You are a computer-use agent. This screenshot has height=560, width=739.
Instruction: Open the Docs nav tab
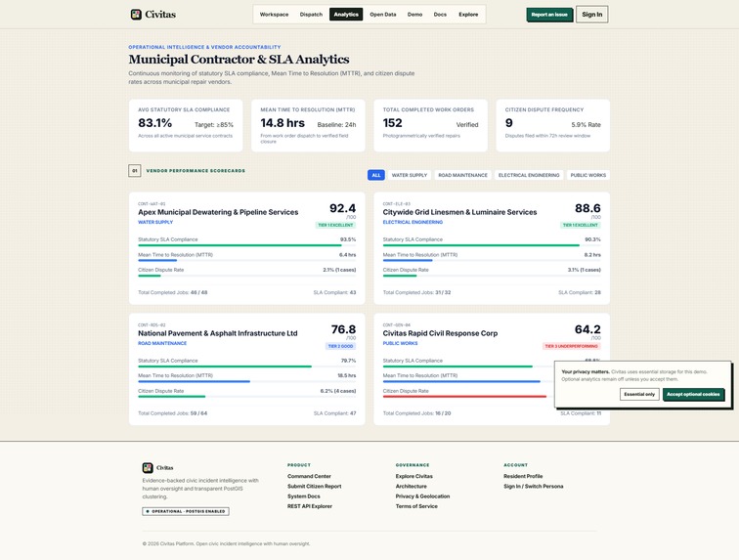point(440,15)
